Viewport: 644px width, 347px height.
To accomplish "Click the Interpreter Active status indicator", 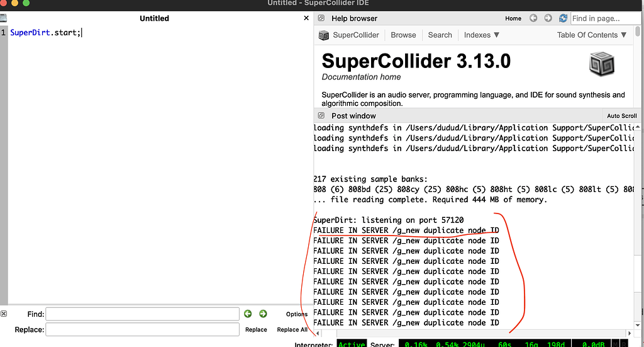I will coord(352,344).
